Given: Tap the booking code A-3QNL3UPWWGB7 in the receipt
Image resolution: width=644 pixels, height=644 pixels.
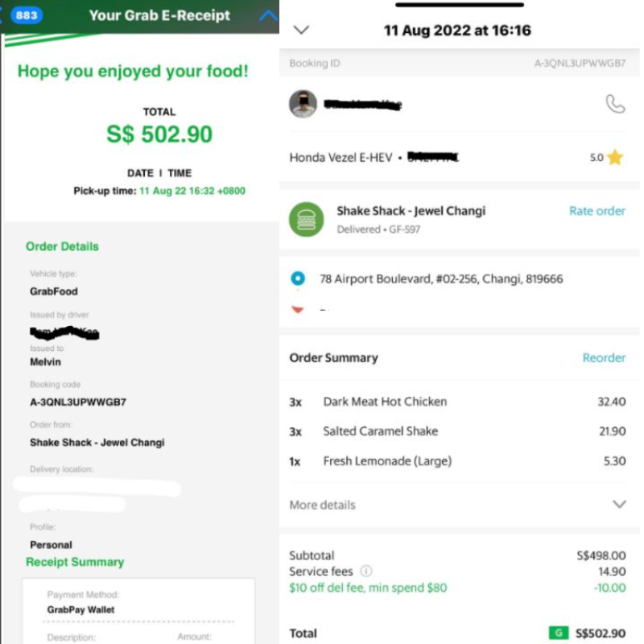Looking at the screenshot, I should [78, 402].
